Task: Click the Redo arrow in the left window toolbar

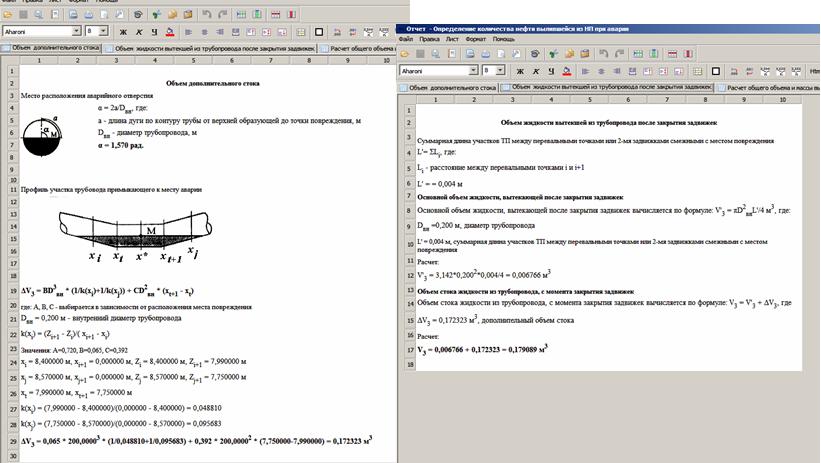Action: click(x=223, y=16)
